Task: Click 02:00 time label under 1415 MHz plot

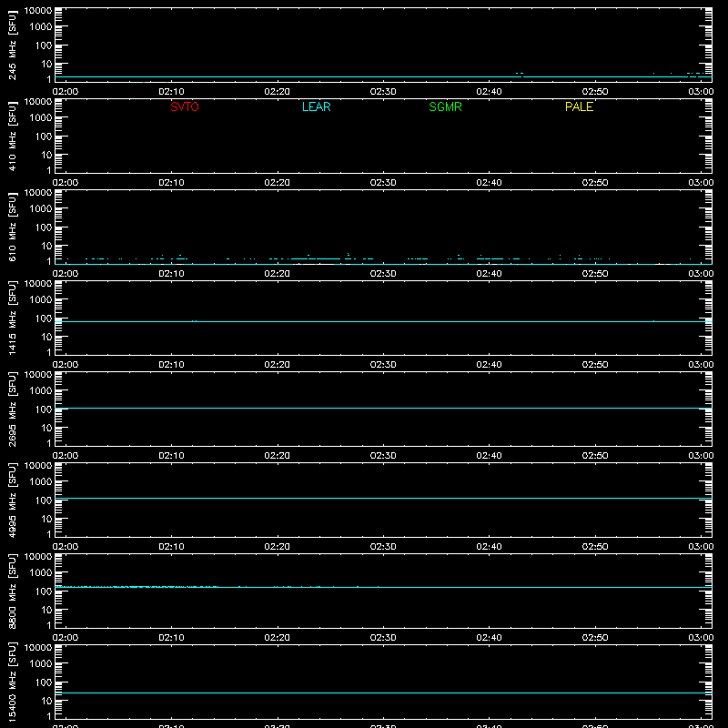Action: point(66,365)
